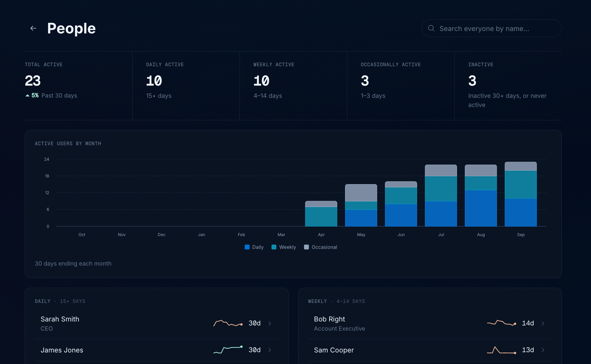The width and height of the screenshot is (591, 364).
Task: Click the Jul bar in the chart
Action: [x=441, y=195]
